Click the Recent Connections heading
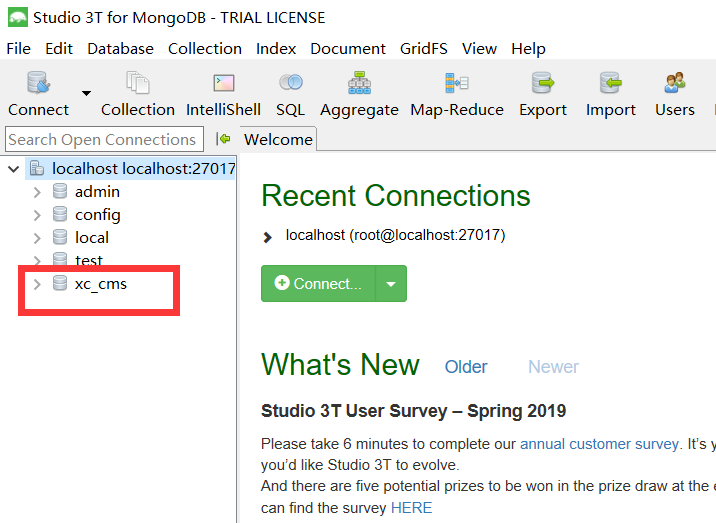 point(396,196)
